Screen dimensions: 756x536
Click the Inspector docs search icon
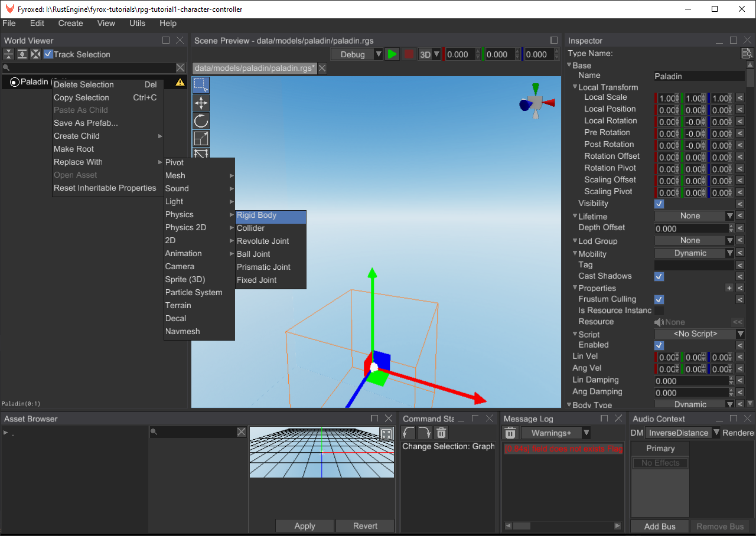click(747, 54)
